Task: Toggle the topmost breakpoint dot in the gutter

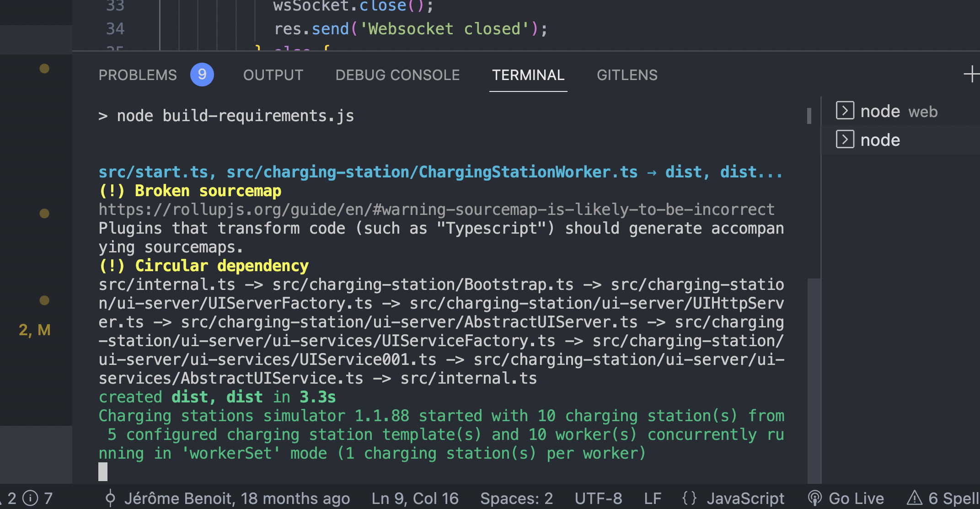Action: (x=44, y=69)
